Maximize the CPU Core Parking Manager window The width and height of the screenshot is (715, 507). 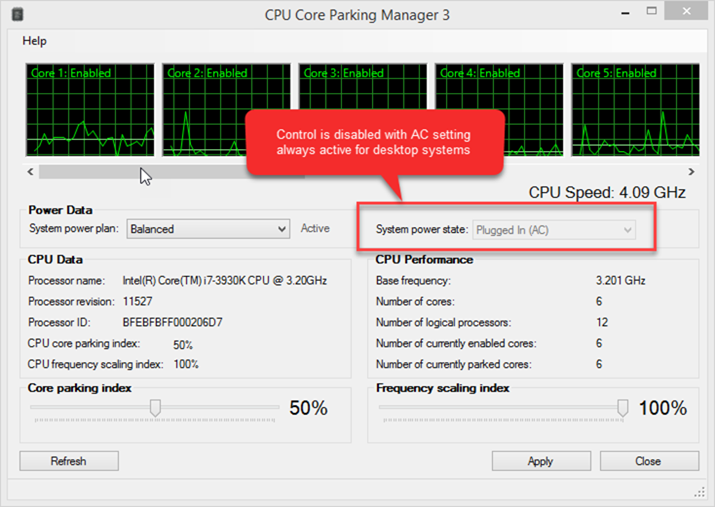point(652,11)
